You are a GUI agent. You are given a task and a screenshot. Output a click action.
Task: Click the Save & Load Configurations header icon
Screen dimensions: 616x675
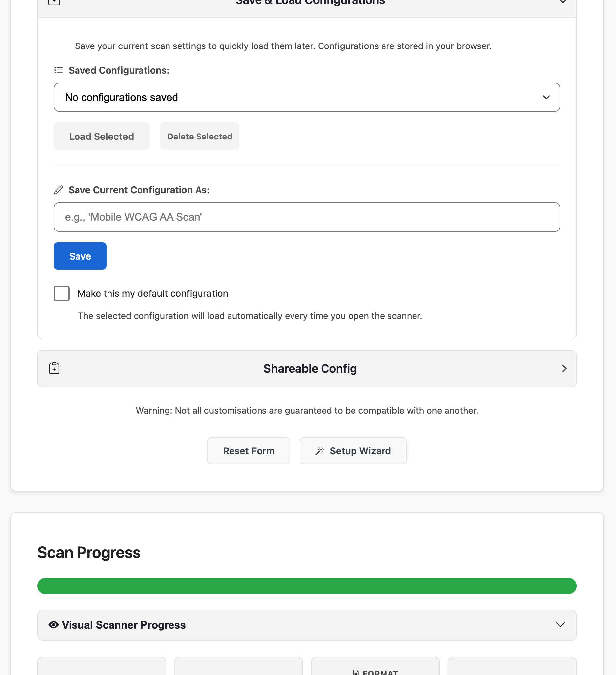tap(54, 2)
